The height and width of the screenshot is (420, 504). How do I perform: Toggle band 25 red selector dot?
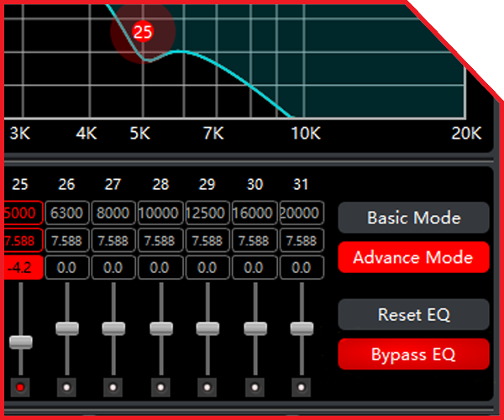pyautogui.click(x=20, y=387)
